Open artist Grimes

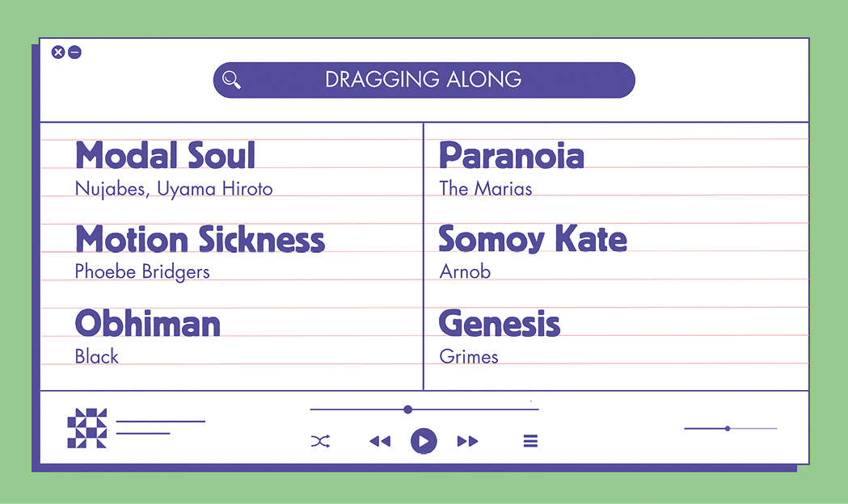[x=469, y=356]
